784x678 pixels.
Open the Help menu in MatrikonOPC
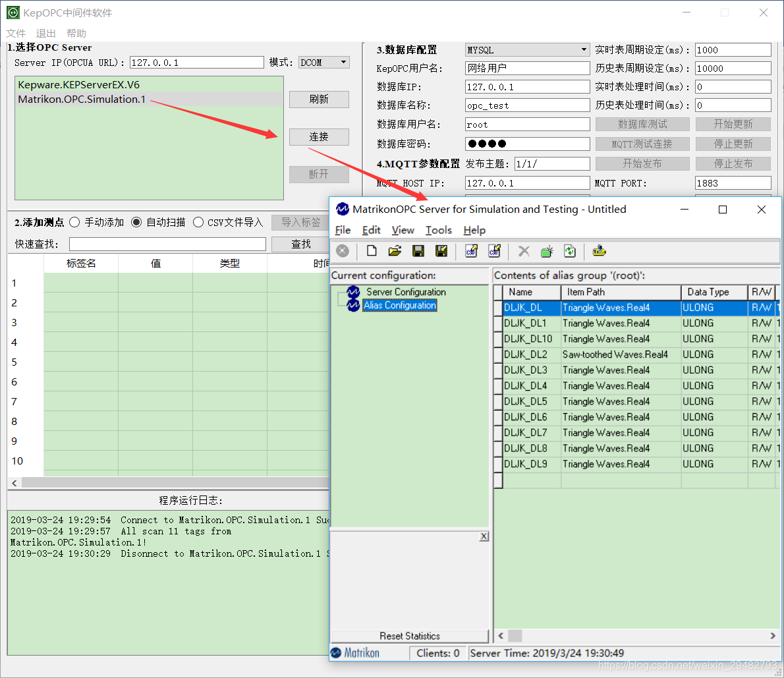tap(474, 230)
